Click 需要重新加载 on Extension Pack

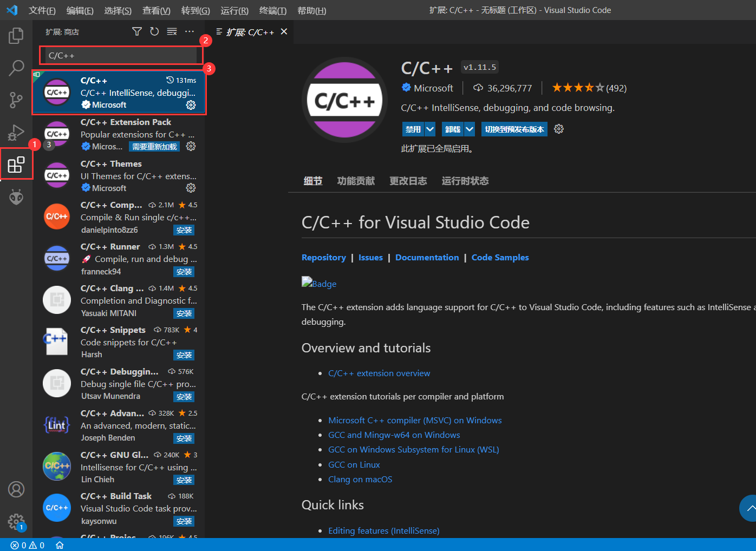(x=154, y=147)
